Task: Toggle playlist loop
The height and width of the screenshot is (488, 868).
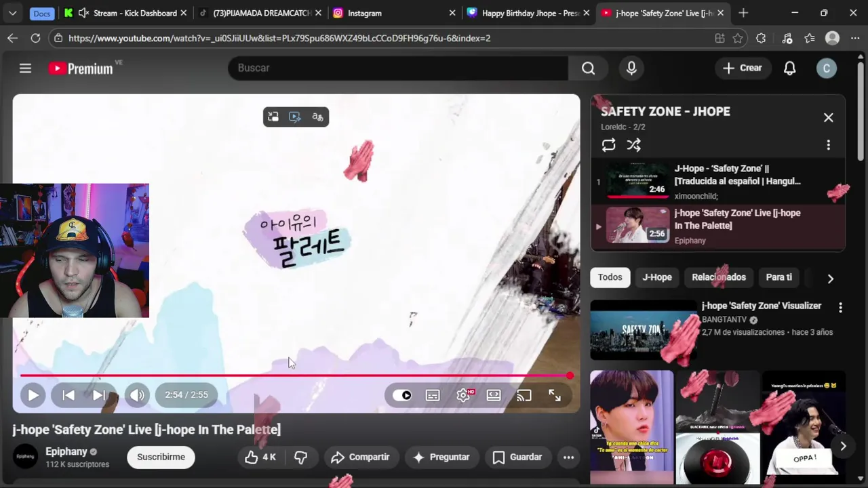Action: (x=608, y=145)
